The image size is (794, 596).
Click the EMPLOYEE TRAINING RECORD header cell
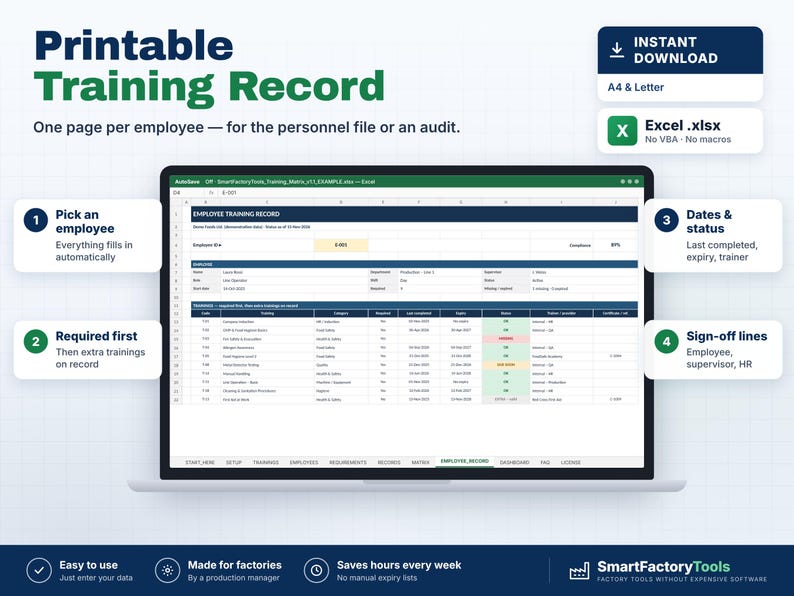click(414, 214)
